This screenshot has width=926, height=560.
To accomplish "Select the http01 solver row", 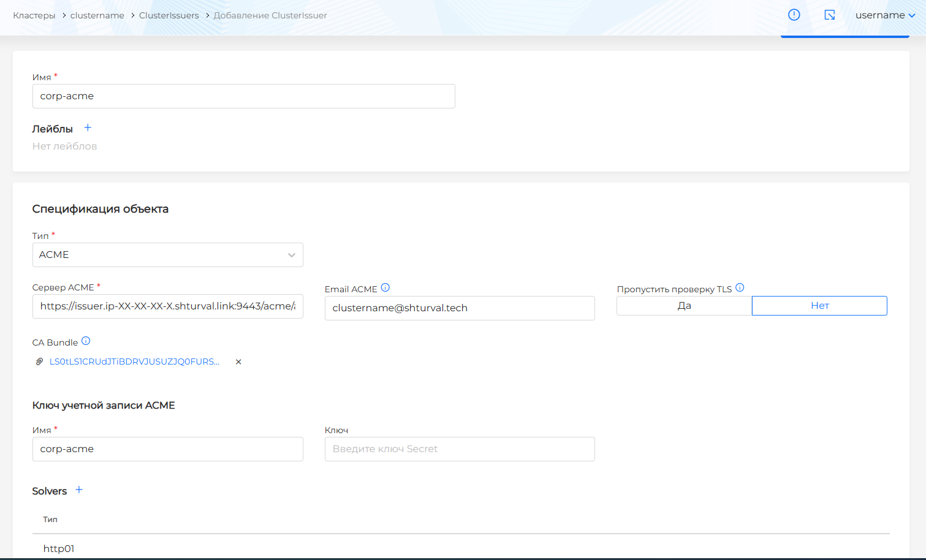I will point(59,548).
